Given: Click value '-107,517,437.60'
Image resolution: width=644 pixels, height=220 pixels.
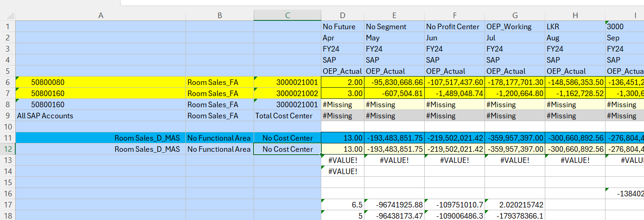Looking at the screenshot, I should click(x=454, y=82).
